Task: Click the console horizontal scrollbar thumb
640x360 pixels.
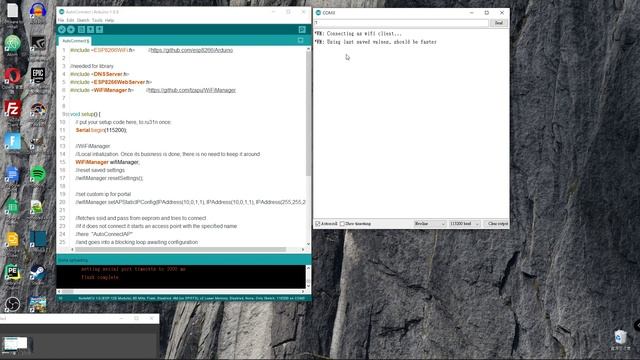Action: click(67, 291)
